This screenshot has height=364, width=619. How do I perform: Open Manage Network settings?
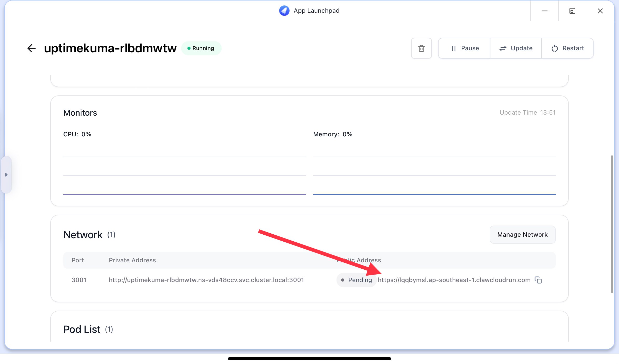click(x=522, y=235)
